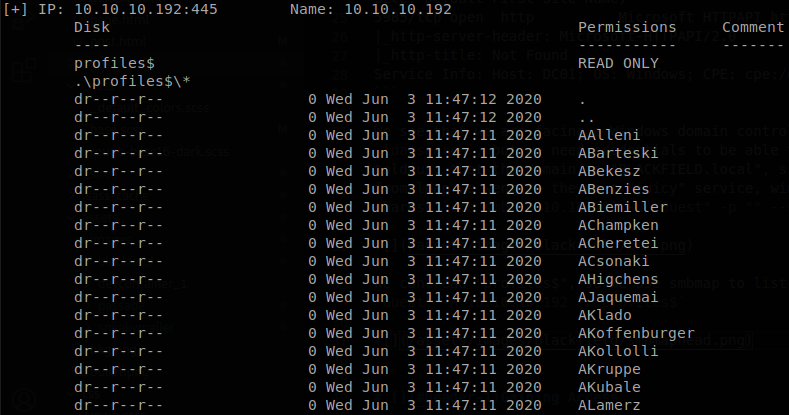
Task: Click the AAlleni directory entry
Action: click(609, 135)
